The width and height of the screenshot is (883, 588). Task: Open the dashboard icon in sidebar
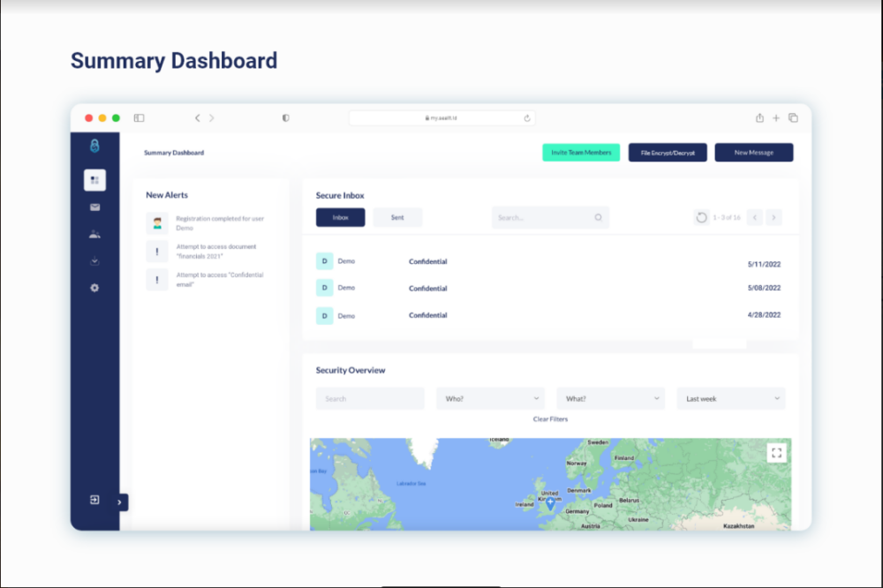[94, 180]
